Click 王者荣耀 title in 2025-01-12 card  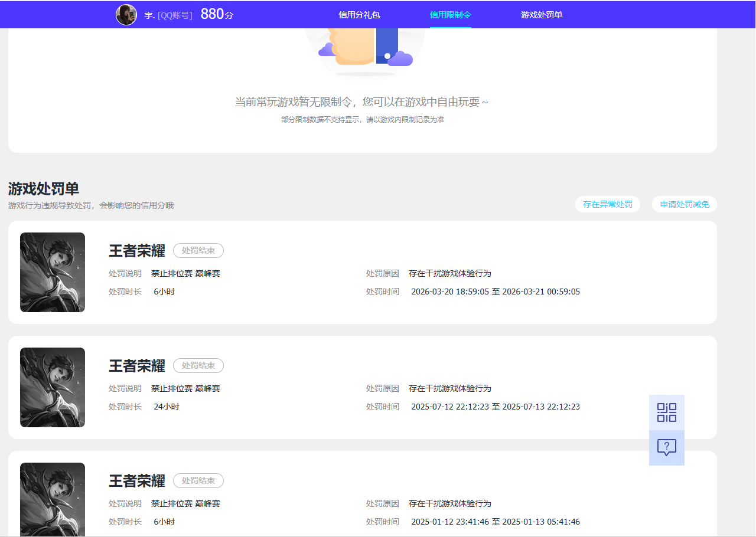point(137,481)
